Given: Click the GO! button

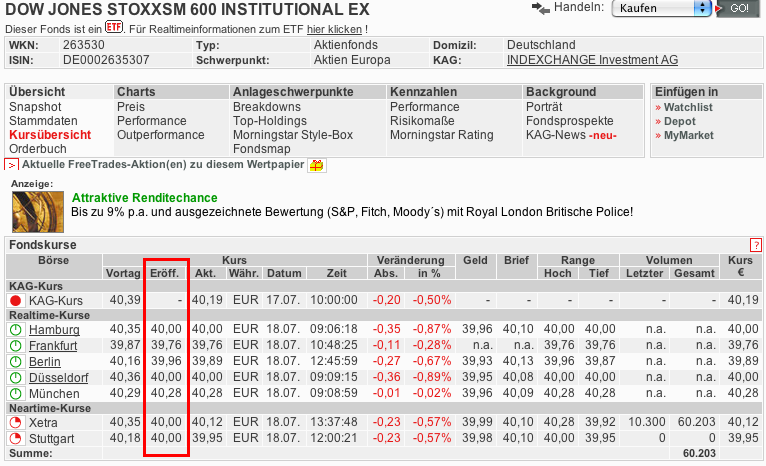Looking at the screenshot, I should pos(739,8).
